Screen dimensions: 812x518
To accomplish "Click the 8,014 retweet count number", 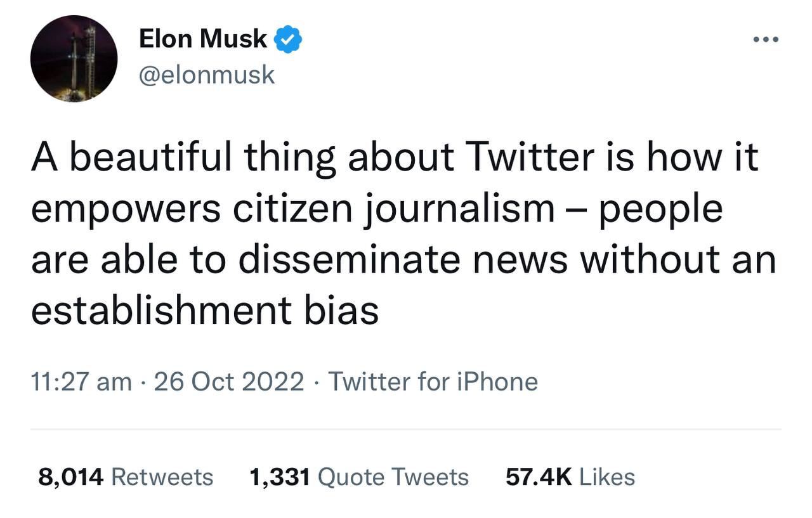I will (70, 477).
